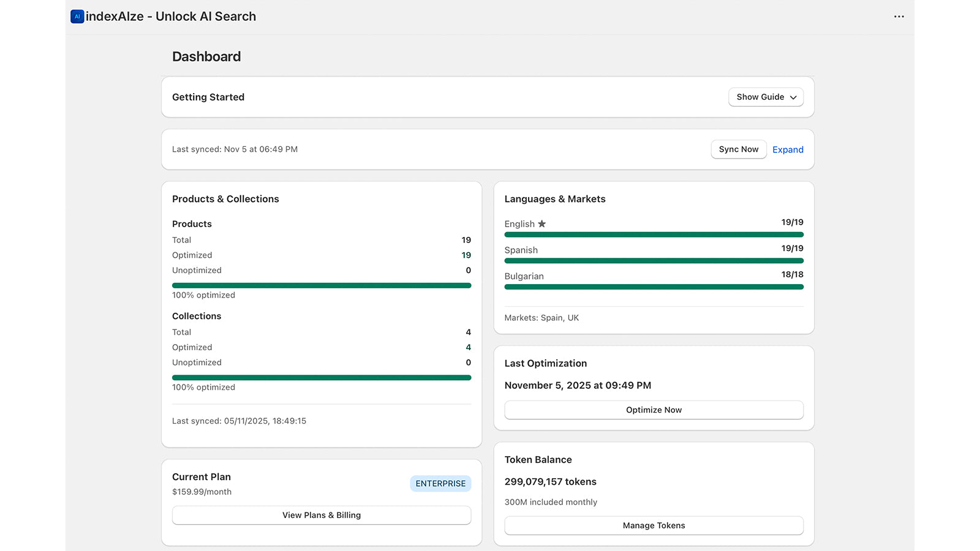Click the Optimize Now button
The width and height of the screenshot is (980, 551).
click(x=654, y=410)
